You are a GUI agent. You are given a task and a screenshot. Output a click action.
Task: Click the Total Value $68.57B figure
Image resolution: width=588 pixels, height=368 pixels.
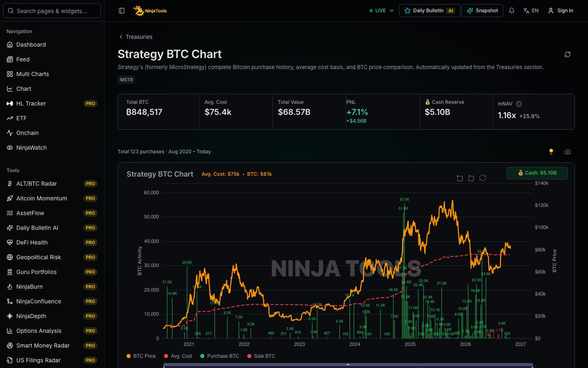294,112
